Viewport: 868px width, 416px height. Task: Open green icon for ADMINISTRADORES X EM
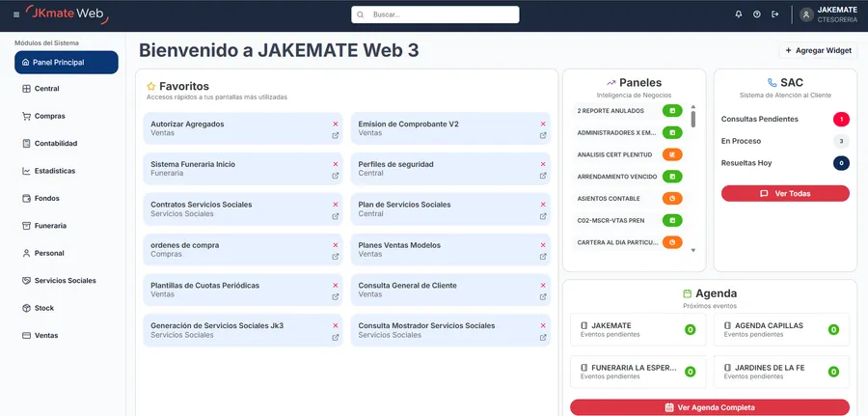(672, 133)
